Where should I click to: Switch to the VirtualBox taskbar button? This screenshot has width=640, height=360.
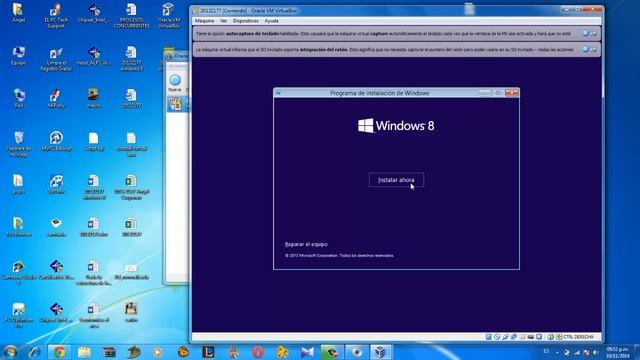380,352
